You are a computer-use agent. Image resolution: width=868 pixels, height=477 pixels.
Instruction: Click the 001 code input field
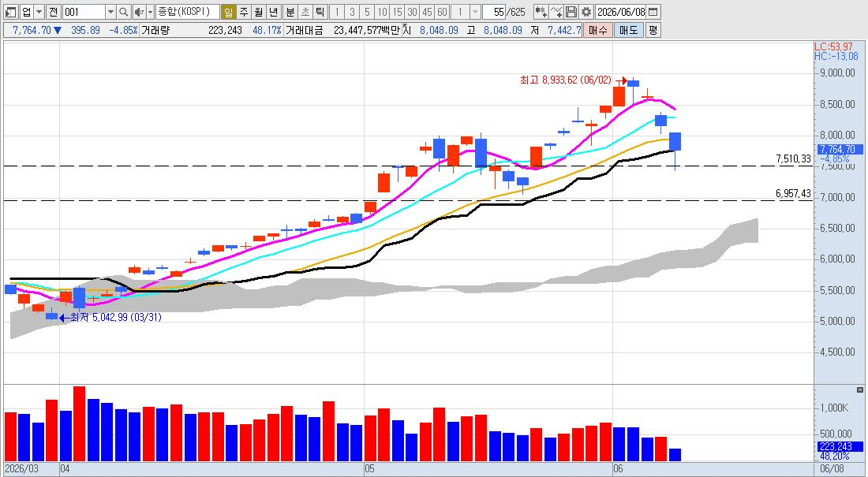point(84,12)
